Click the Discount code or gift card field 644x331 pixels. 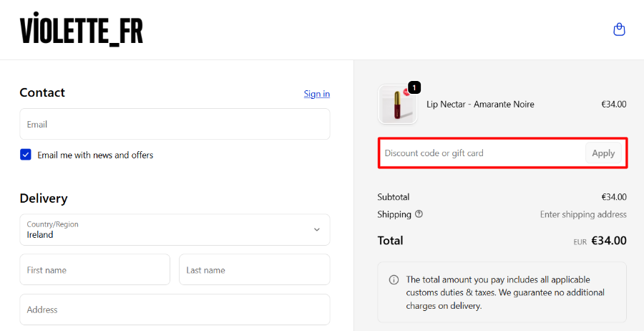point(482,153)
